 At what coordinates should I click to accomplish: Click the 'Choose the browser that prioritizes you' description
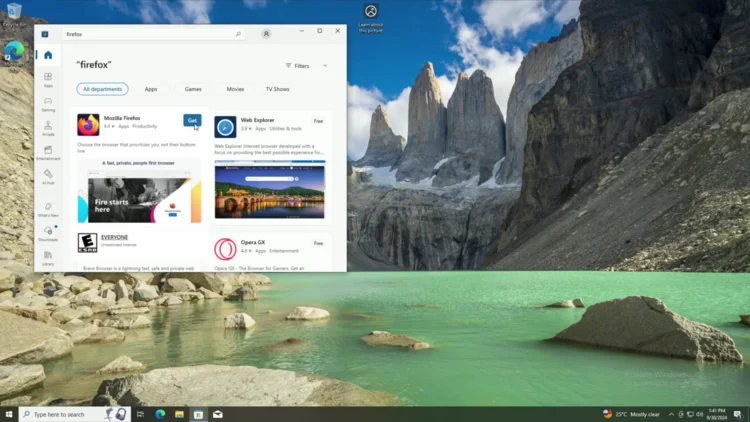pos(136,147)
